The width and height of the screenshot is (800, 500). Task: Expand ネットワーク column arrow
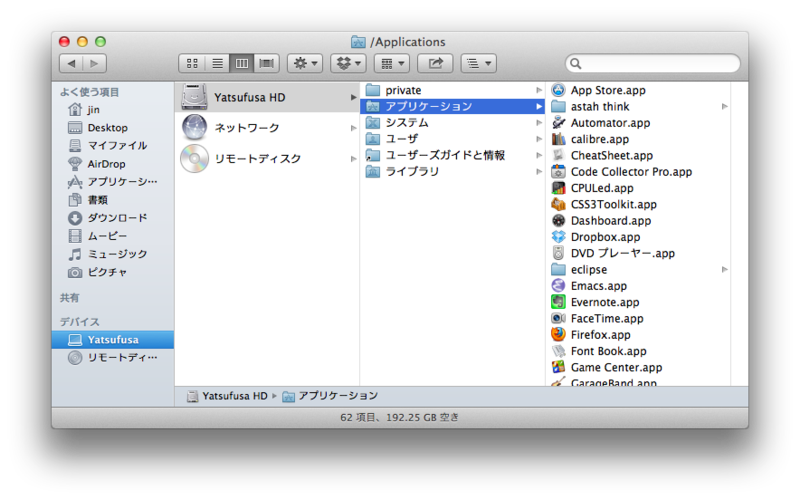tap(353, 128)
